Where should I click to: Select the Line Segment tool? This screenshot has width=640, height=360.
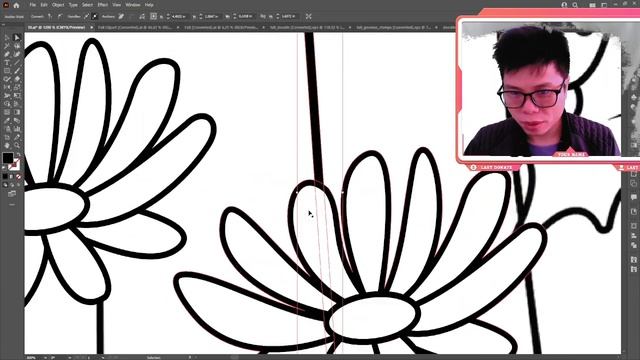coord(17,62)
